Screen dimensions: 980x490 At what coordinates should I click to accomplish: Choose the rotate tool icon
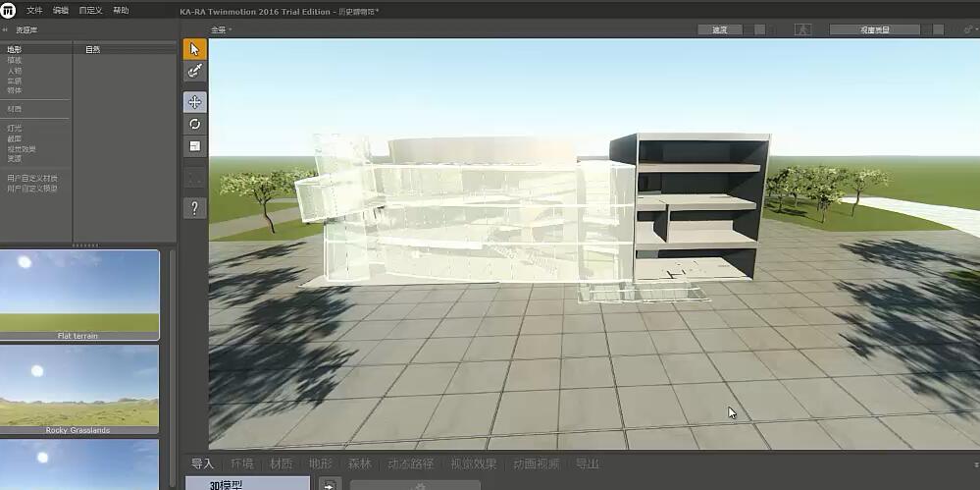point(194,124)
